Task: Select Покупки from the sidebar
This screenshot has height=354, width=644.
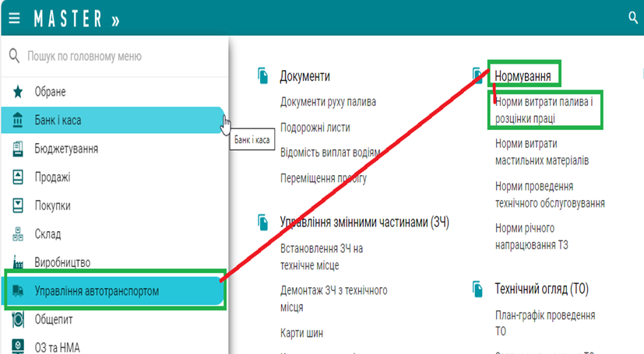Action: [x=52, y=205]
